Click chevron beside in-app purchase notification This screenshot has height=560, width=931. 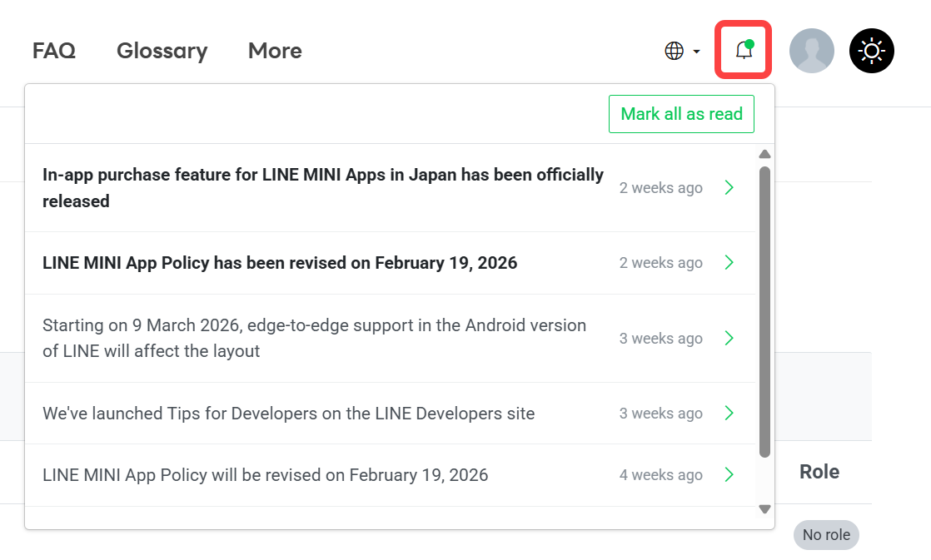coord(729,188)
